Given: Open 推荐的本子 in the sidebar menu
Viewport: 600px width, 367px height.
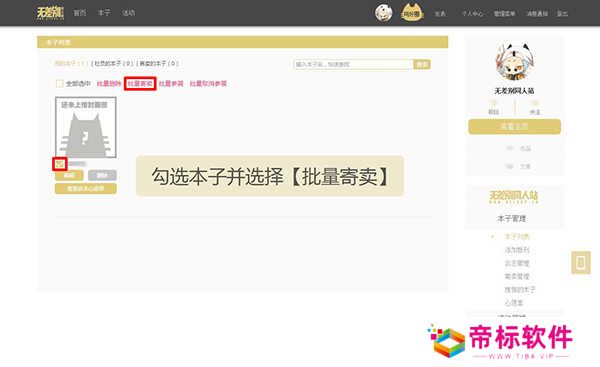Looking at the screenshot, I should pyautogui.click(x=520, y=289).
